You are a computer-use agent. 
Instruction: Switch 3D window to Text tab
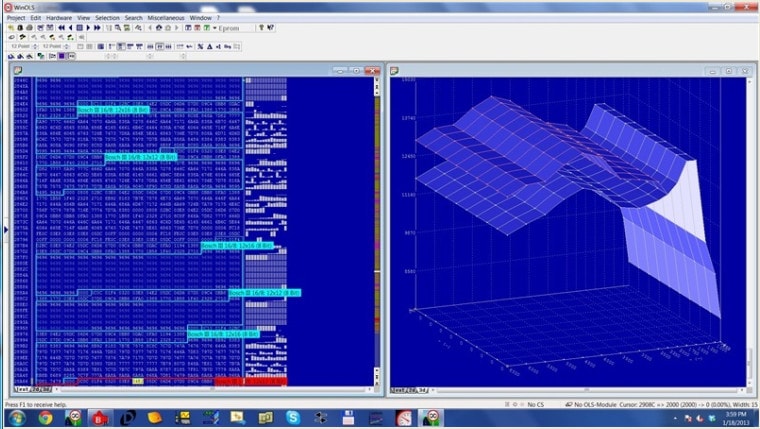(x=397, y=390)
